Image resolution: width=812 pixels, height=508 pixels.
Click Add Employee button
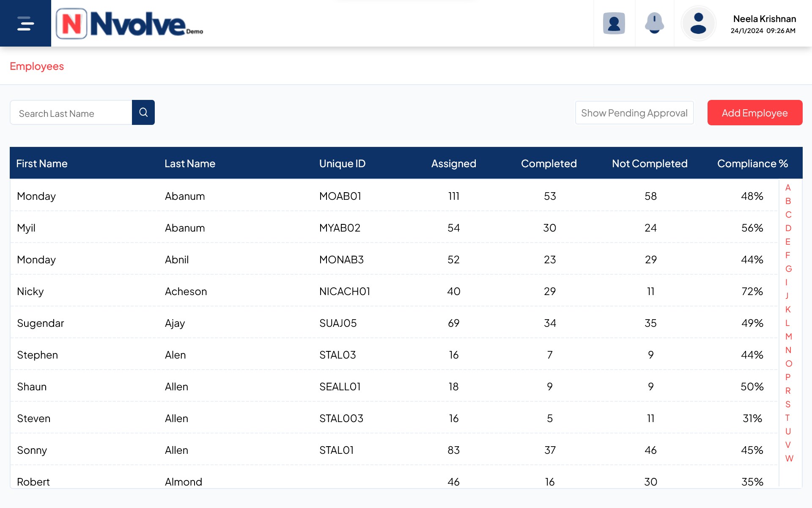pyautogui.click(x=754, y=113)
